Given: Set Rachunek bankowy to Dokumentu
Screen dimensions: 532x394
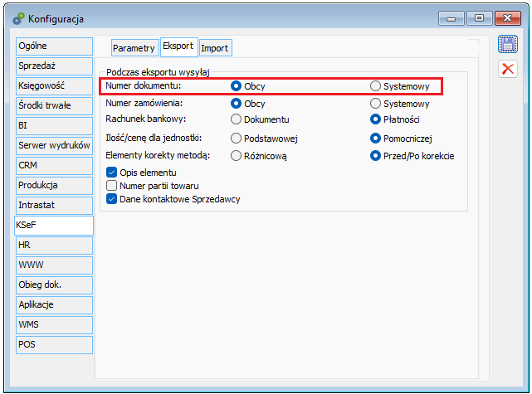Looking at the screenshot, I should click(x=237, y=120).
